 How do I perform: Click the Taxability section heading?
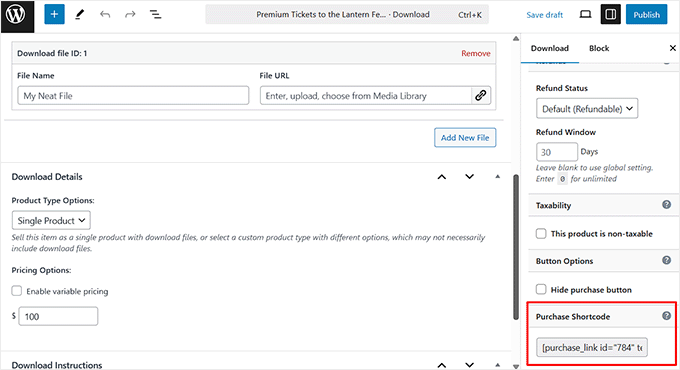coord(553,205)
